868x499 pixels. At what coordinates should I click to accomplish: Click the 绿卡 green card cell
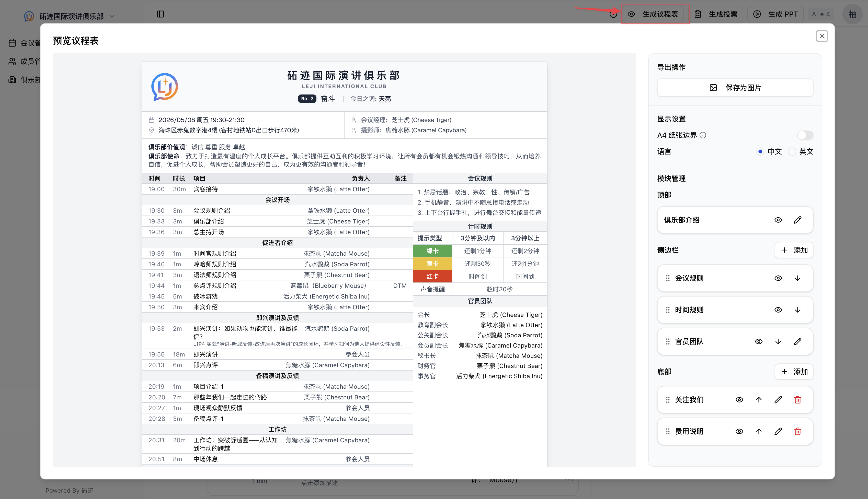pyautogui.click(x=432, y=251)
